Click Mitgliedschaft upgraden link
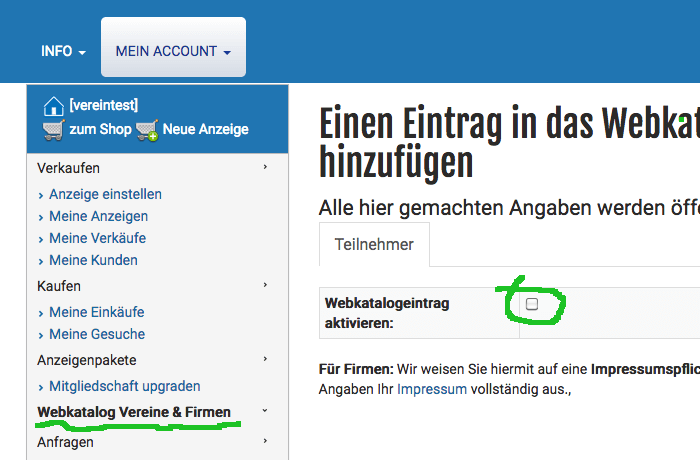 point(124,386)
